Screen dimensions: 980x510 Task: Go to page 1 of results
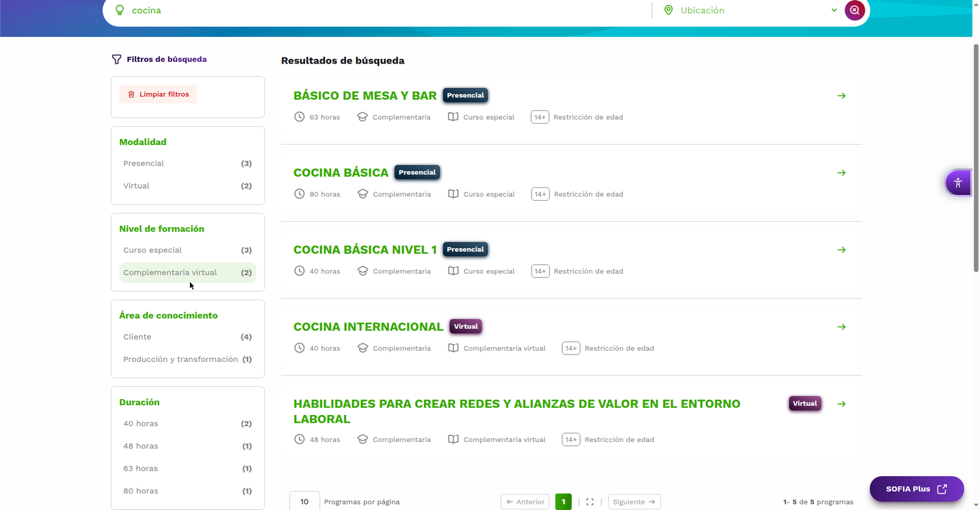[x=563, y=502]
